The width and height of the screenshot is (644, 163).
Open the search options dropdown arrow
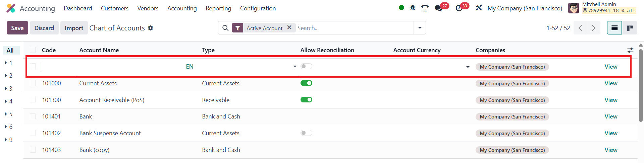420,28
